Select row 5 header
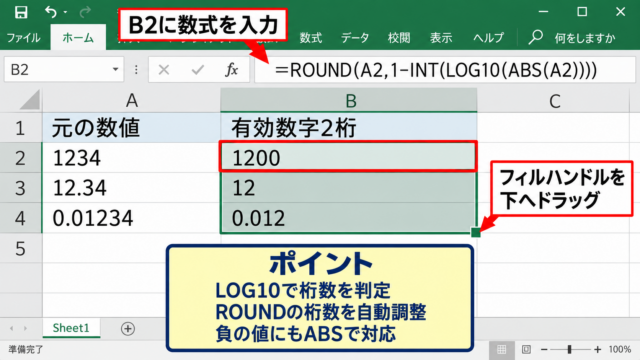The width and height of the screenshot is (640, 360). [x=20, y=248]
